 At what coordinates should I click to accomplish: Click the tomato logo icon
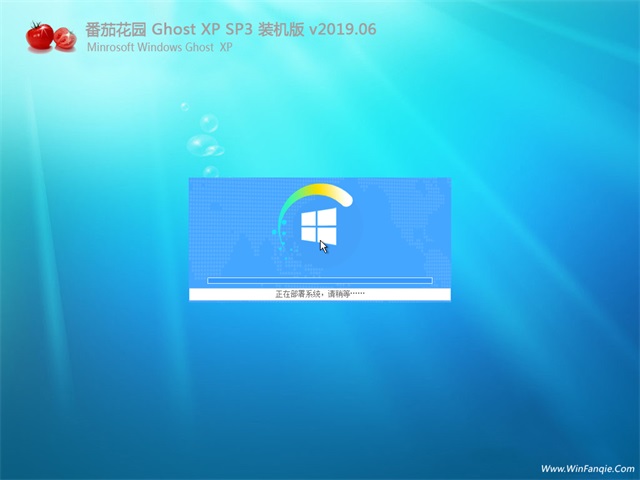coord(51,37)
